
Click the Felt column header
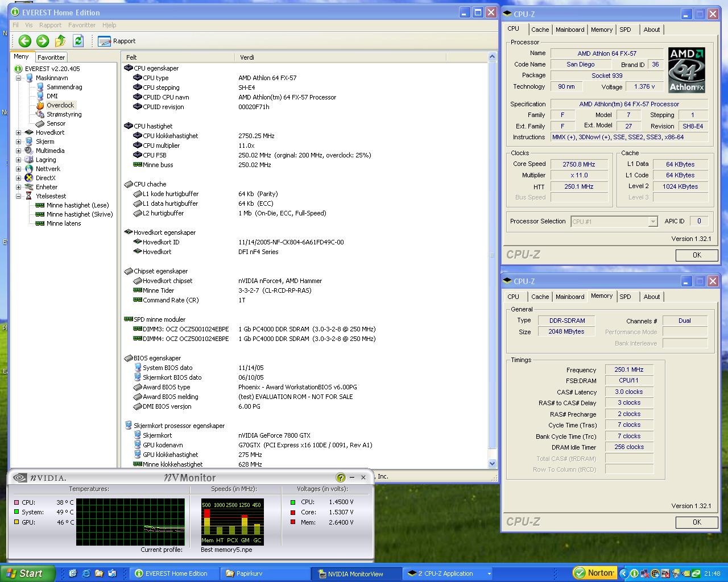click(x=178, y=57)
